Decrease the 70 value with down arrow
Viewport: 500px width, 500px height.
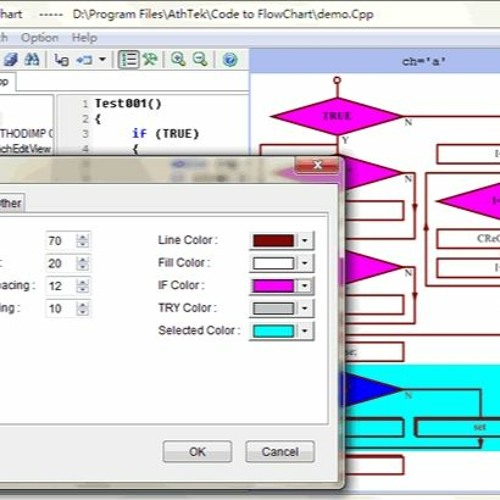[82, 244]
